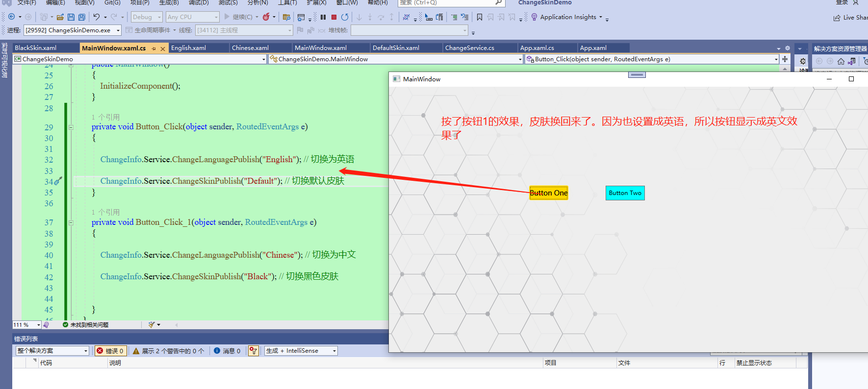This screenshot has width=868, height=389.
Task: Click the code cleanup broom icon
Action: tap(152, 324)
